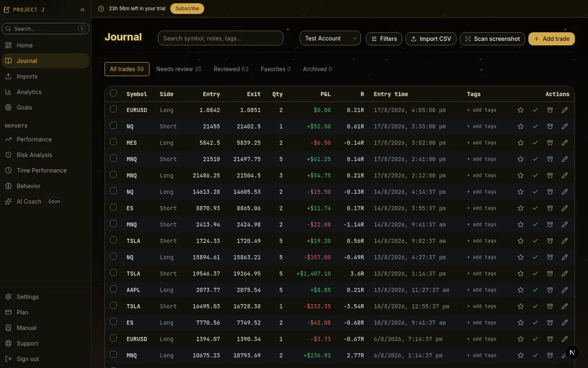The width and height of the screenshot is (588, 368).
Task: Open Risk Analysis report
Action: coord(45,155)
